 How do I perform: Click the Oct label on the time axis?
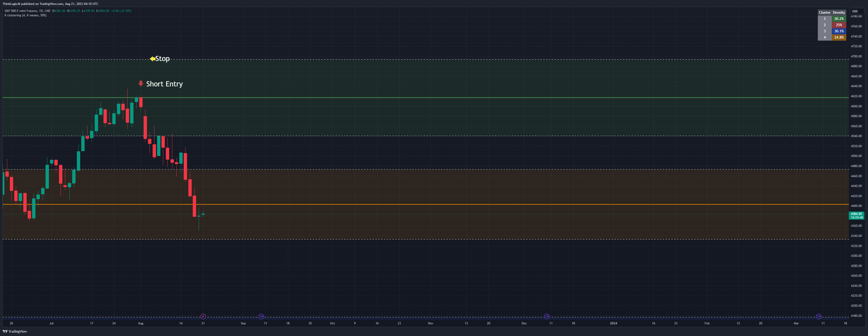332,323
